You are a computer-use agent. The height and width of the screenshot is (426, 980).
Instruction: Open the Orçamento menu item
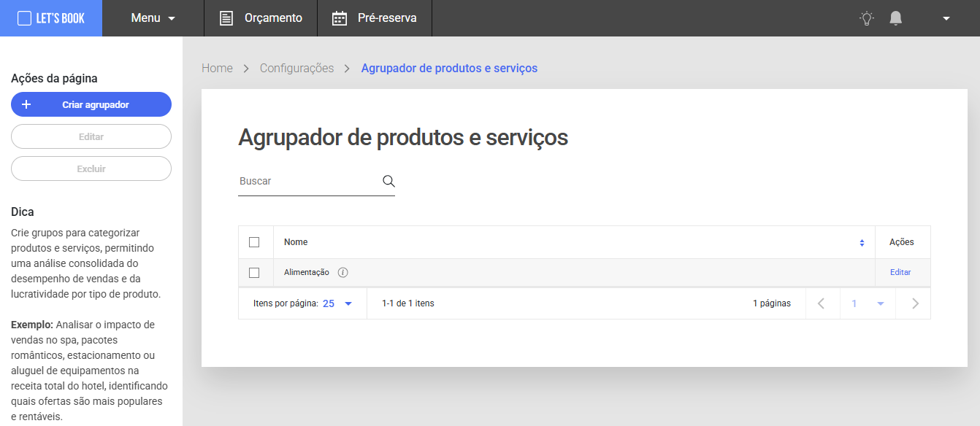point(261,18)
